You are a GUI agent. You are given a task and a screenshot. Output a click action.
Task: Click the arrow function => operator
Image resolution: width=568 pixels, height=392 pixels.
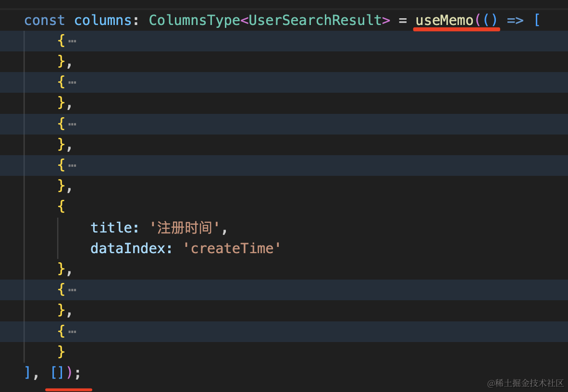coord(515,21)
